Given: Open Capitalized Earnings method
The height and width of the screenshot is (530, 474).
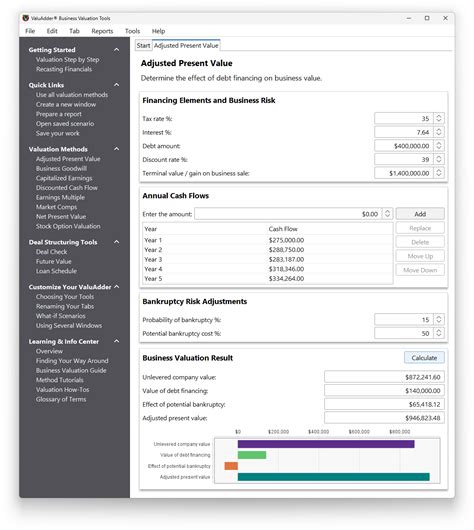Looking at the screenshot, I should [x=64, y=178].
